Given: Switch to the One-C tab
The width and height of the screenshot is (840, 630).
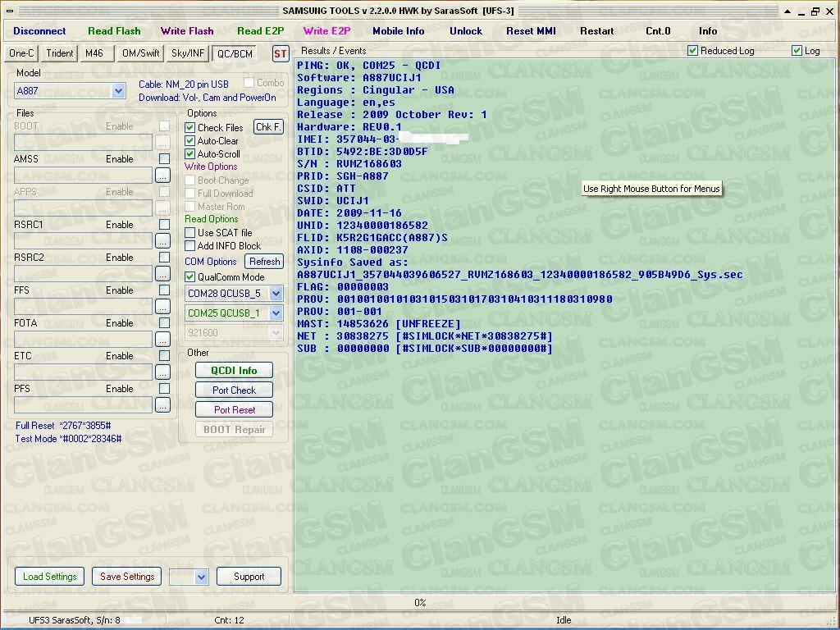Looking at the screenshot, I should pyautogui.click(x=21, y=53).
